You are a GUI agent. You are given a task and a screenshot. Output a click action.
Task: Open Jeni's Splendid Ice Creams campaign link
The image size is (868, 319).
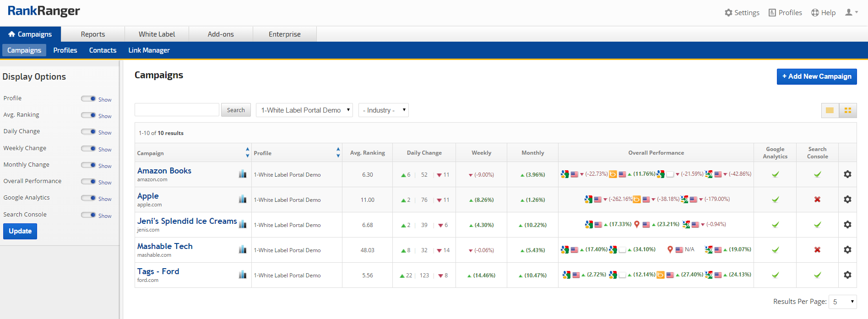click(x=187, y=221)
